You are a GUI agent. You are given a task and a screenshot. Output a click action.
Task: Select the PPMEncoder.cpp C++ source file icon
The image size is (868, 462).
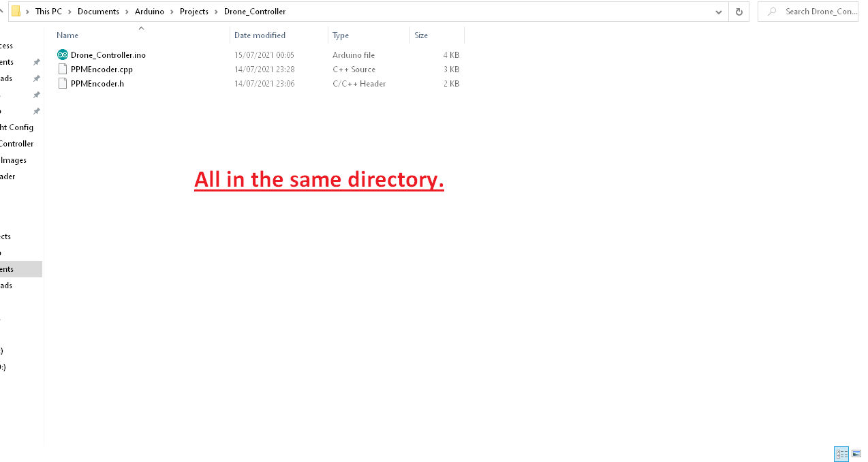(62, 69)
